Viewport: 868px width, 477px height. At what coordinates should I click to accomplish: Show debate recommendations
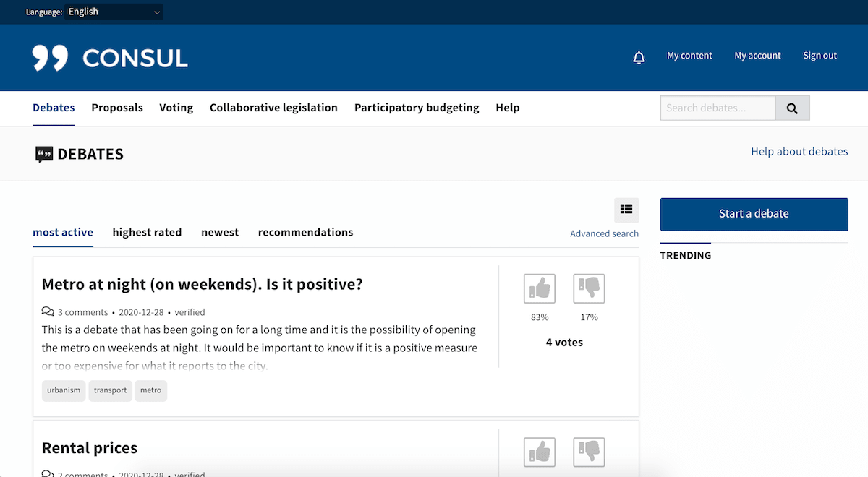coord(305,232)
